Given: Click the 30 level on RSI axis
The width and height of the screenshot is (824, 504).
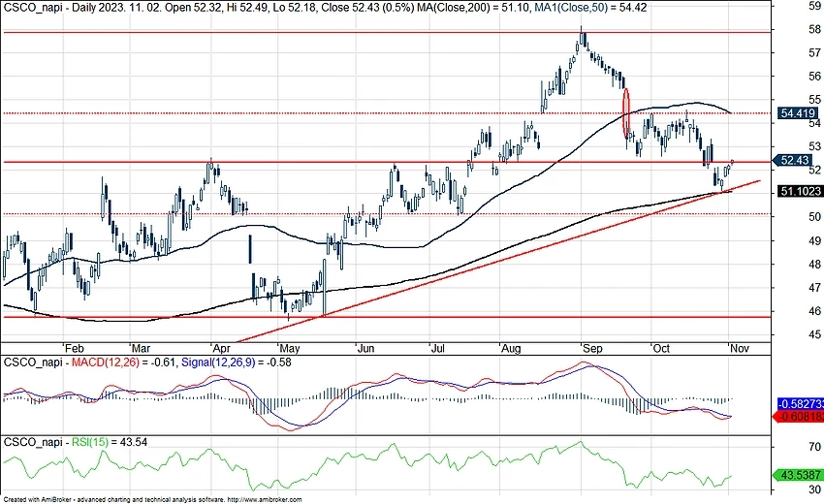Looking at the screenshot, I should [815, 489].
